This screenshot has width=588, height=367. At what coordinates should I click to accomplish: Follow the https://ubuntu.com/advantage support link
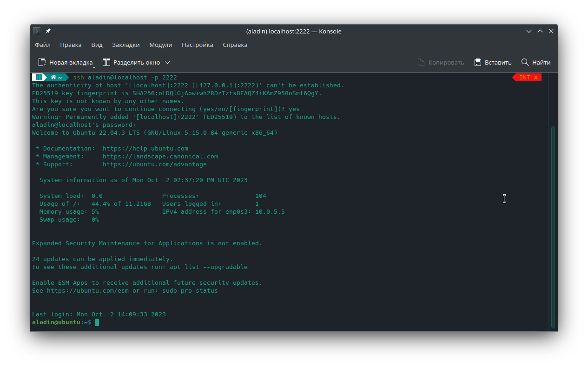point(155,164)
